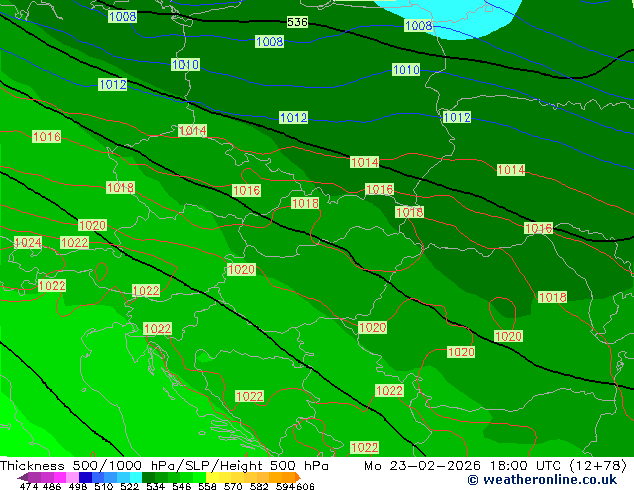The image size is (634, 490).
Task: Click legend value 486
Action: pos(52,486)
